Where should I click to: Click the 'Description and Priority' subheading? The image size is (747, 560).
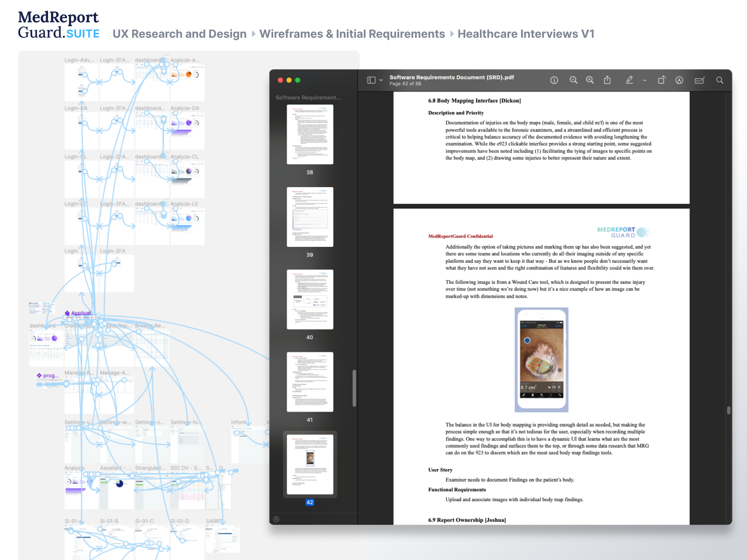pyautogui.click(x=456, y=113)
